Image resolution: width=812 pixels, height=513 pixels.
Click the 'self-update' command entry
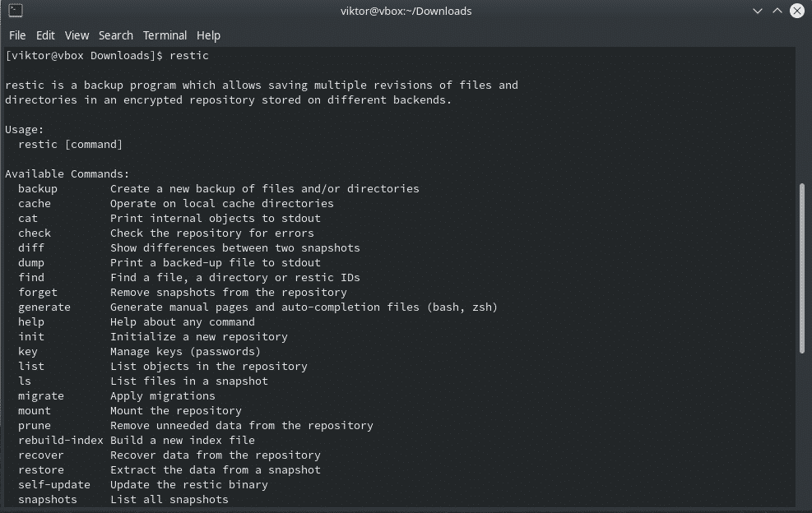click(x=54, y=485)
